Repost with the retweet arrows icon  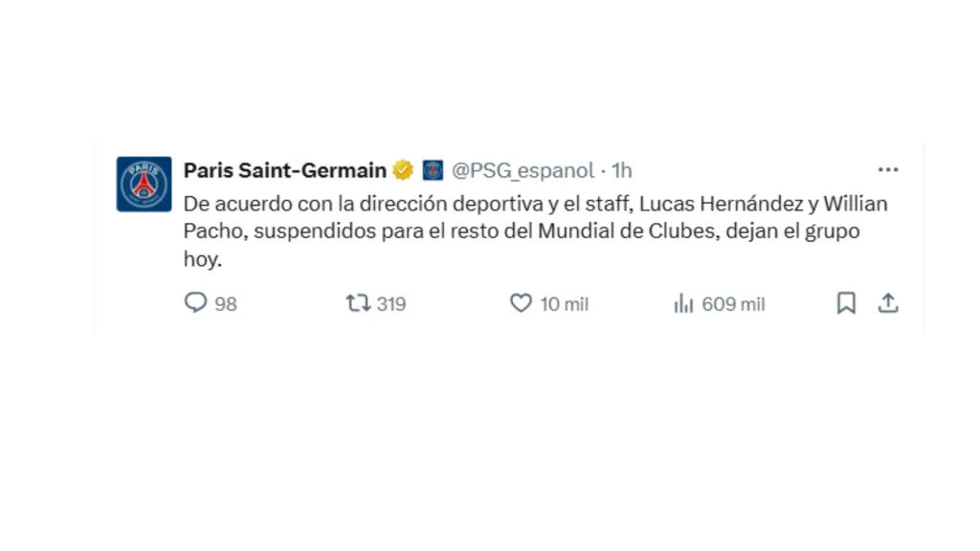[x=358, y=303]
